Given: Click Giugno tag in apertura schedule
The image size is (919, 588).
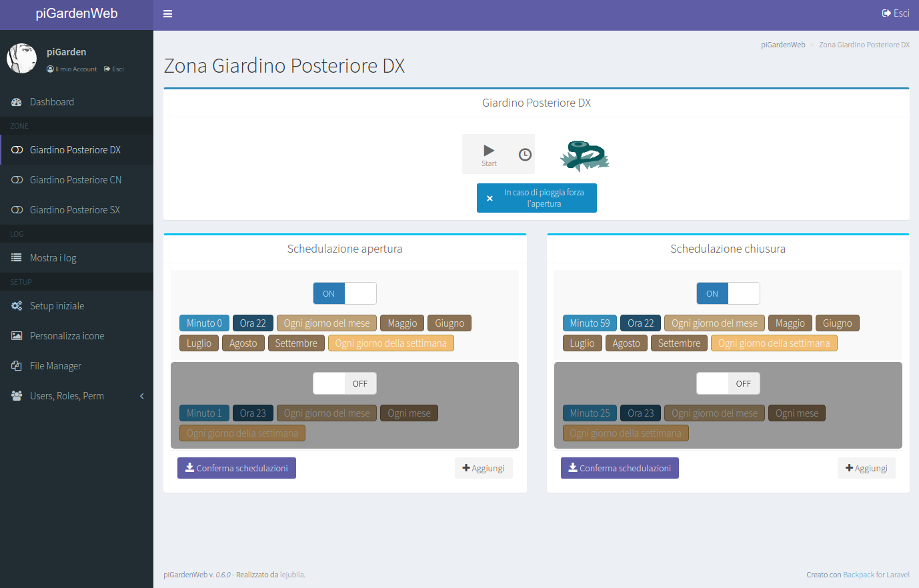Looking at the screenshot, I should pos(449,323).
